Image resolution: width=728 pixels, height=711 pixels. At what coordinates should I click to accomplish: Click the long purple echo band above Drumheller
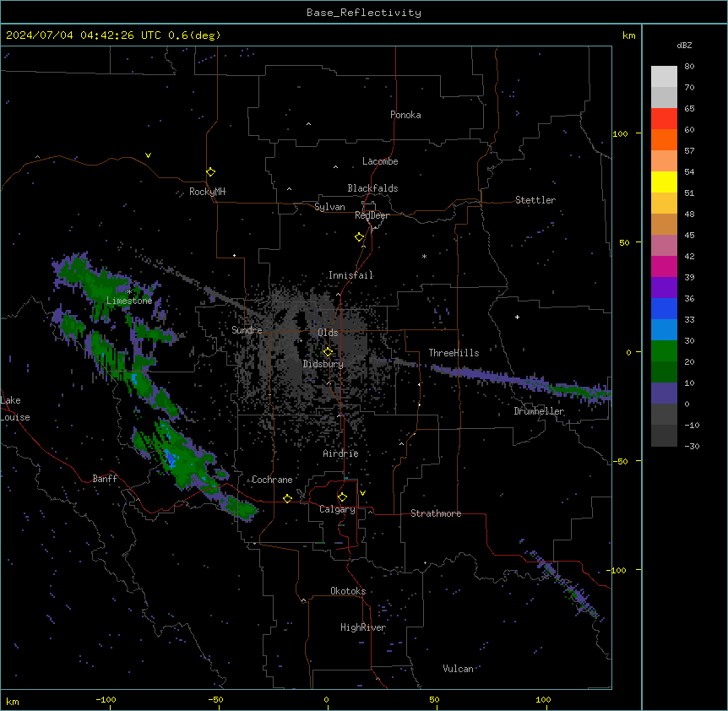(520, 382)
